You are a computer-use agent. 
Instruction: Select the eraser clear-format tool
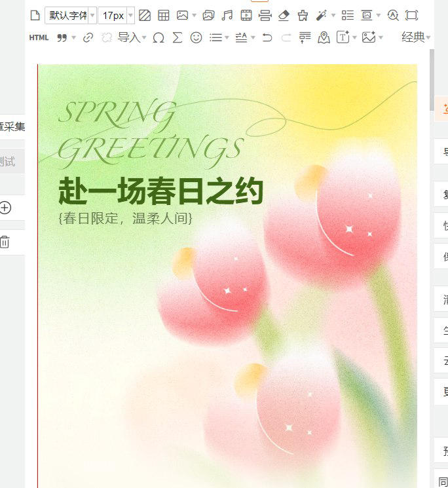(x=283, y=15)
